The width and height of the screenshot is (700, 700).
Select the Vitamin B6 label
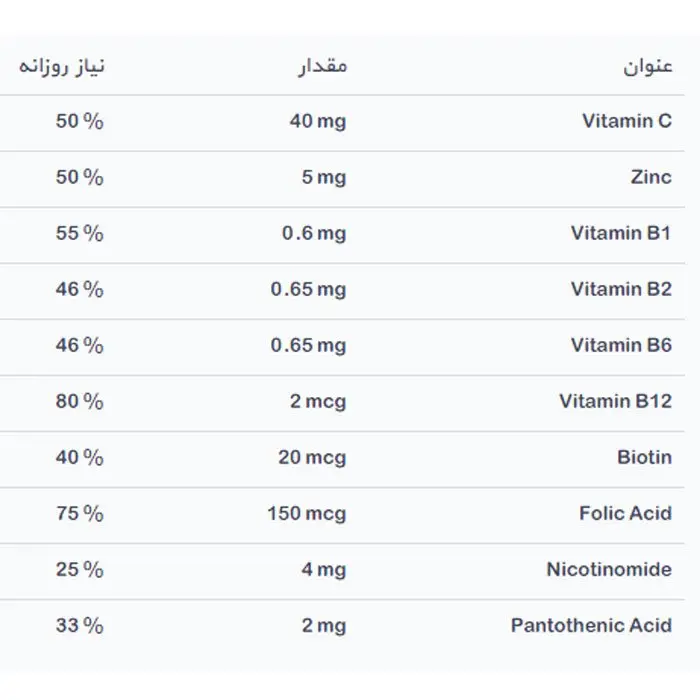(621, 345)
